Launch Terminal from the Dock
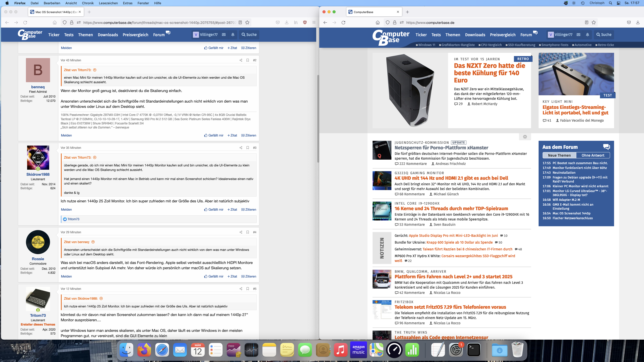Screen dimensions: 644x362 click(x=474, y=350)
